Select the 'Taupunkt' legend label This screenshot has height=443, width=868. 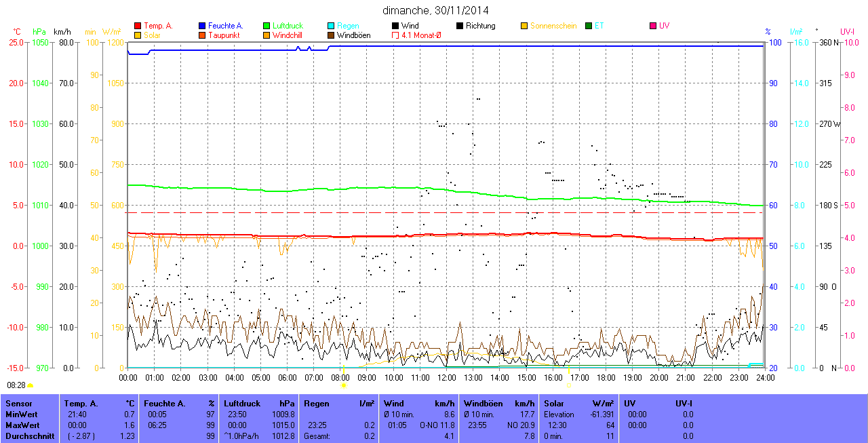pyautogui.click(x=223, y=35)
